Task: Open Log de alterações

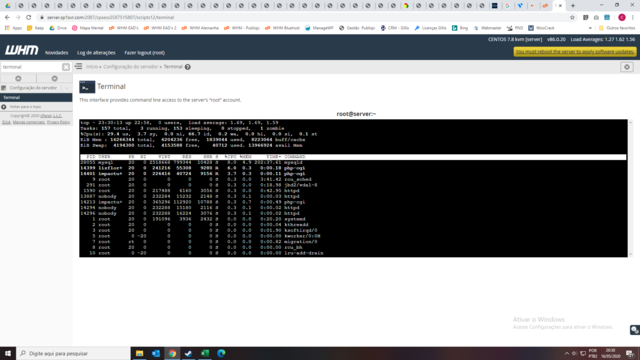Action: click(x=96, y=53)
